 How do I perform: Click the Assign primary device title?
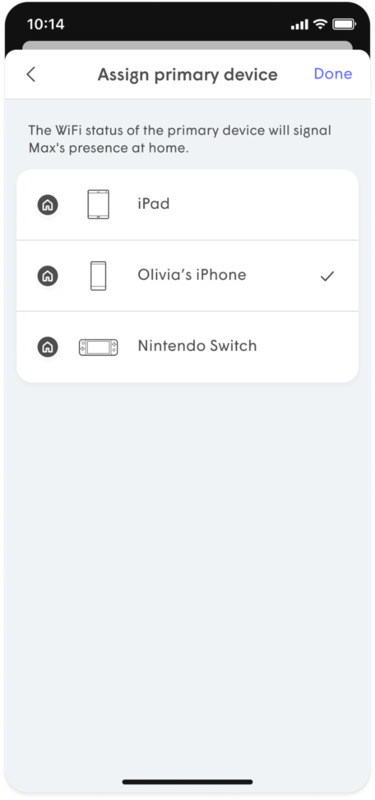pos(188,74)
